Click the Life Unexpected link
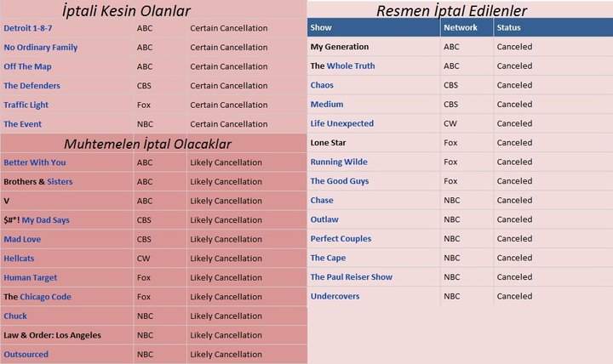The width and height of the screenshot is (613, 364). click(x=342, y=123)
